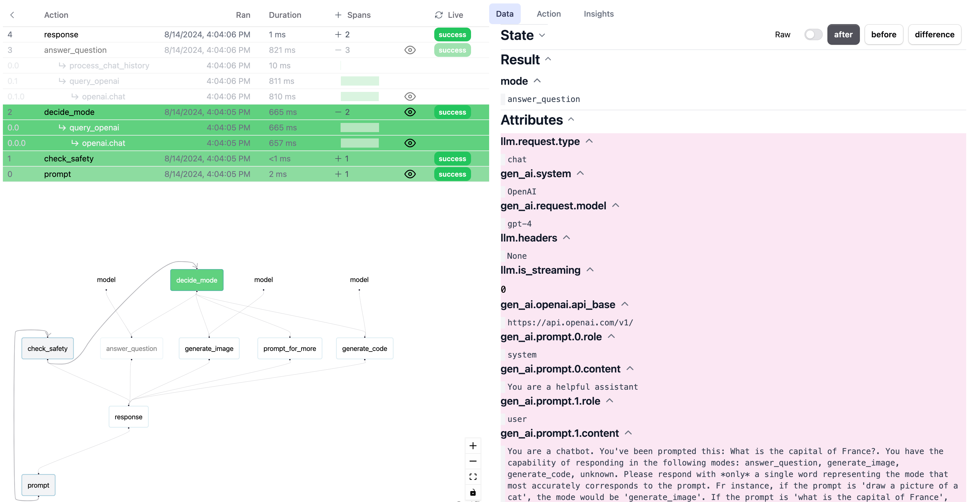Click duration bar of openai.chat 810 ms
Viewport: 980px width, 502px height.
tap(360, 96)
